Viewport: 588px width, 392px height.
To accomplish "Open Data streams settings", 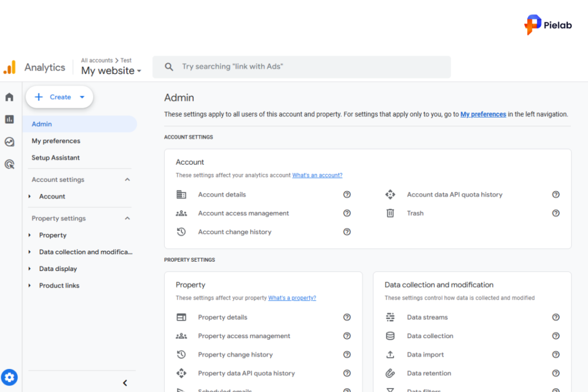I will click(x=427, y=317).
